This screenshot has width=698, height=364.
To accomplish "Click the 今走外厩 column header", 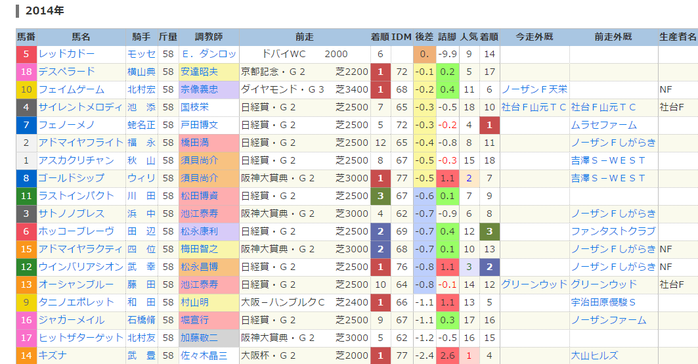I will pos(535,37).
